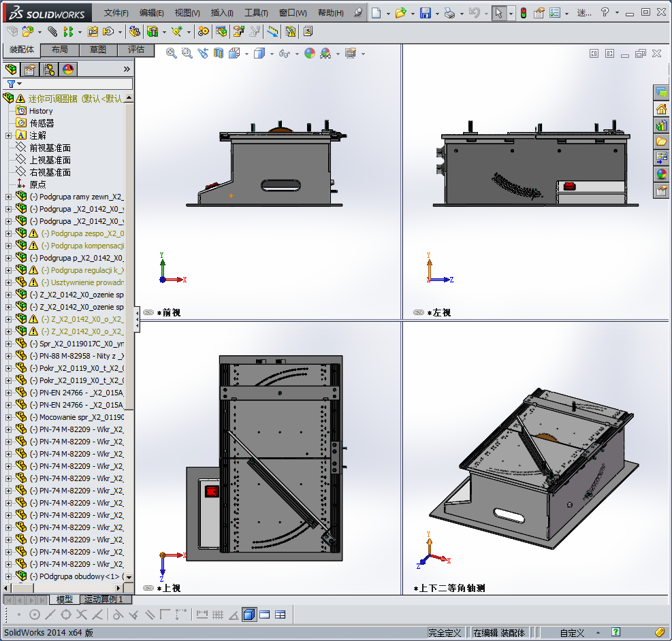This screenshot has width=672, height=641.
Task: Open the Design Library task pane icon
Action: pos(661,125)
